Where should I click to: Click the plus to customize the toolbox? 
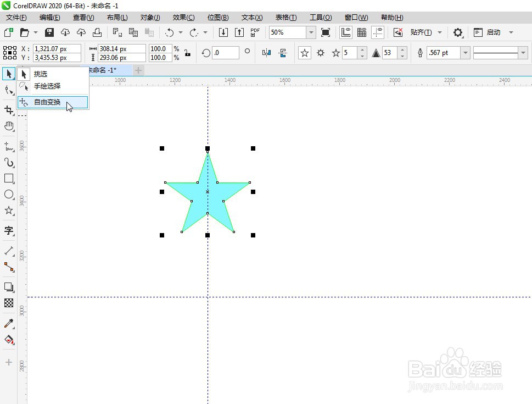point(9,362)
